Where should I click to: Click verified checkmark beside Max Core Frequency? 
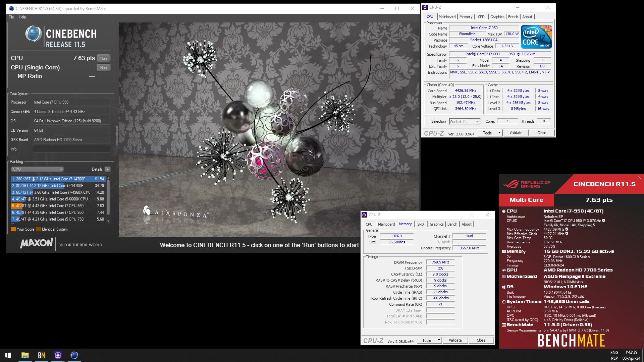click(x=567, y=229)
